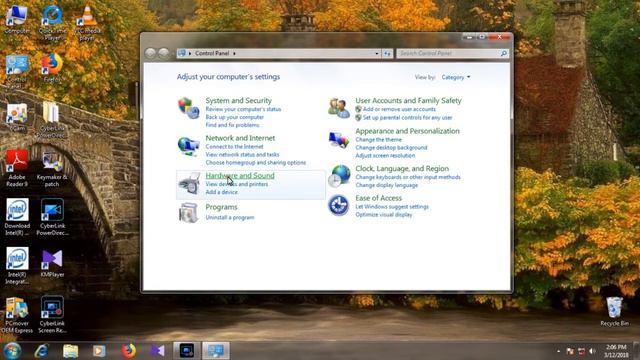Image resolution: width=640 pixels, height=360 pixels.
Task: Open the taskbar clock and date
Action: click(616, 351)
